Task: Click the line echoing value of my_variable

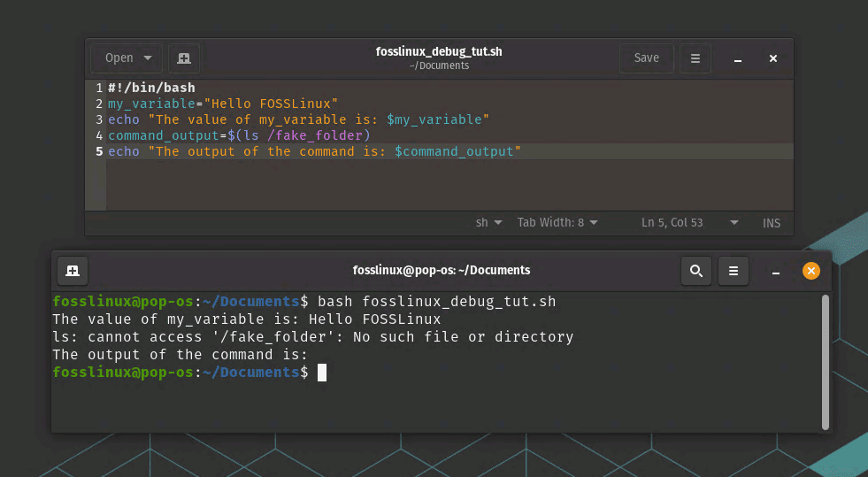Action: point(298,119)
